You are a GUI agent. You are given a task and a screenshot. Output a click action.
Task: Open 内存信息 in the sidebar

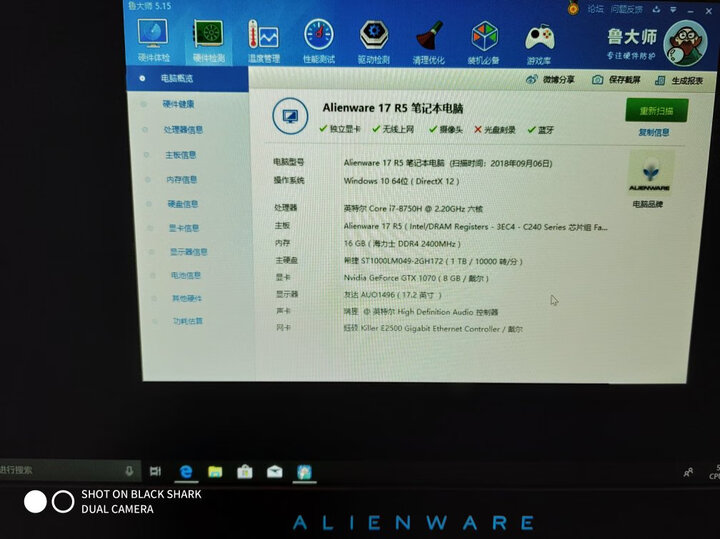point(181,180)
